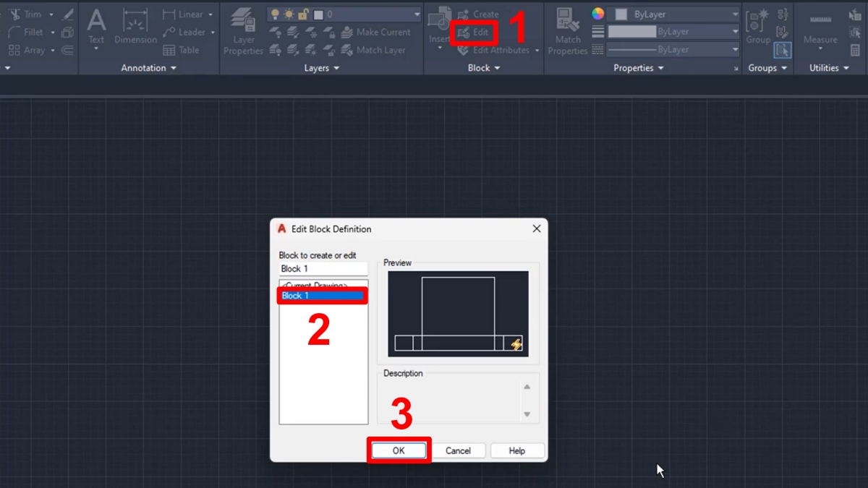Toggle layer 0 on/off lightbulb

(275, 14)
